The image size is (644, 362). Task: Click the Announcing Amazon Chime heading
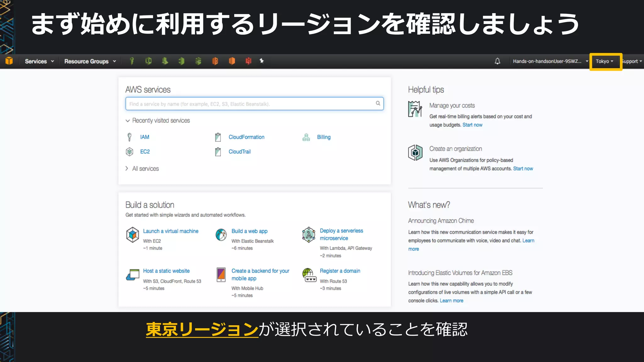point(441,221)
